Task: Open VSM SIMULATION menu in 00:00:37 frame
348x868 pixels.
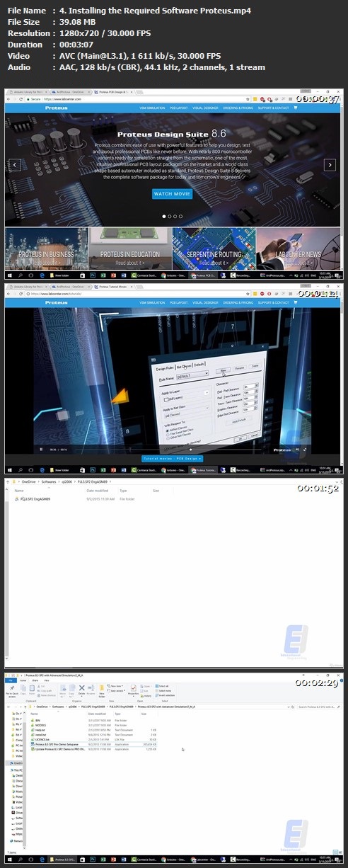Action: (x=152, y=108)
